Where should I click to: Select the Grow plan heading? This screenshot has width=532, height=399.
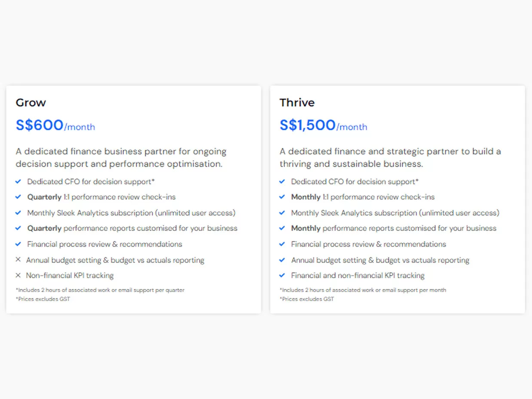click(x=31, y=102)
